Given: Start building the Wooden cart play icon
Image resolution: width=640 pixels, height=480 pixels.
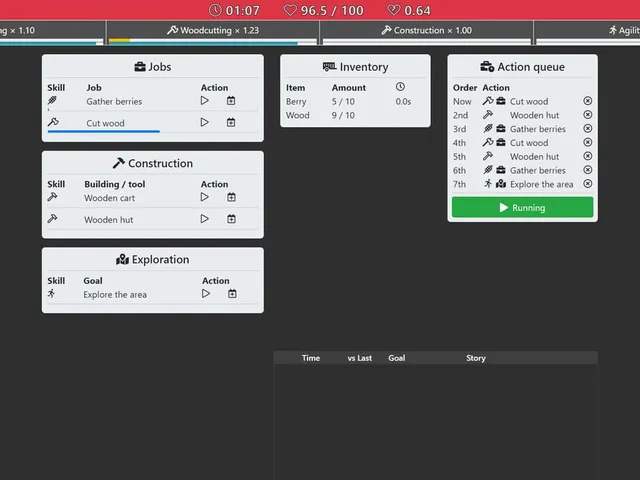Looking at the screenshot, I should click(x=204, y=198).
